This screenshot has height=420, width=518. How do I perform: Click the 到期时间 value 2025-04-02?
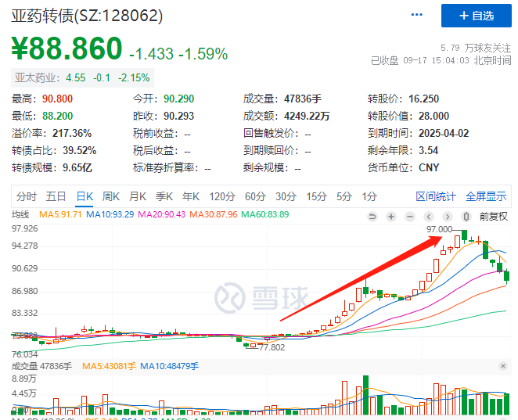point(444,134)
